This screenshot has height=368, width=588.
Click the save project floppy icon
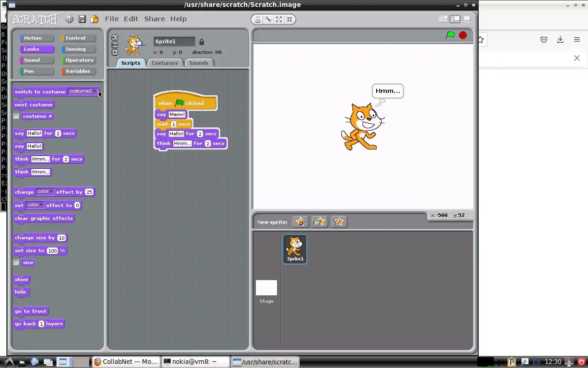[82, 19]
